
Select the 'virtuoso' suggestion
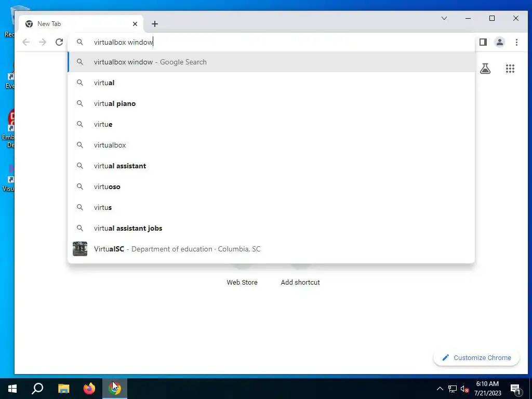tap(271, 187)
